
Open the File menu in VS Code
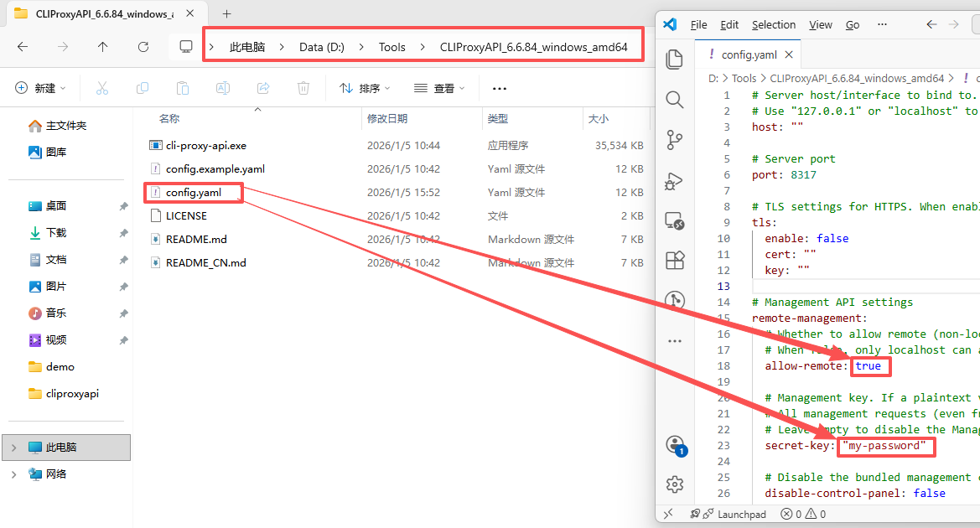[x=698, y=24]
